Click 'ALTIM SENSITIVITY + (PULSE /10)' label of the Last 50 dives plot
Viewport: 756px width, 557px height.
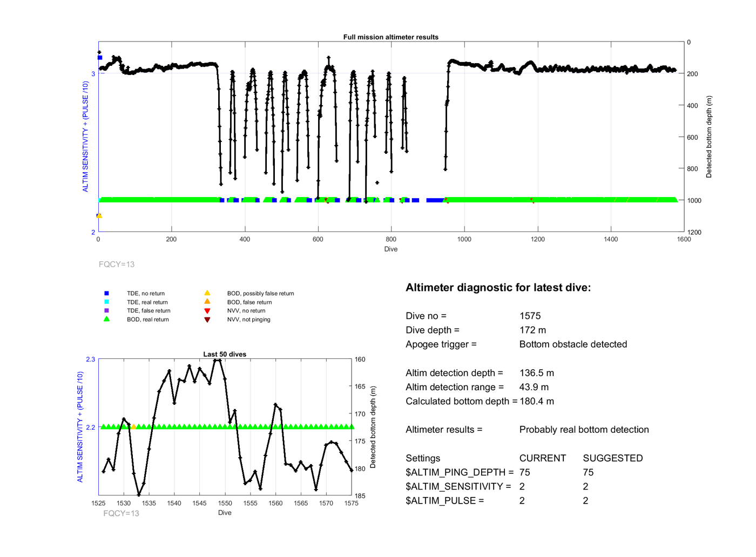tap(80, 427)
